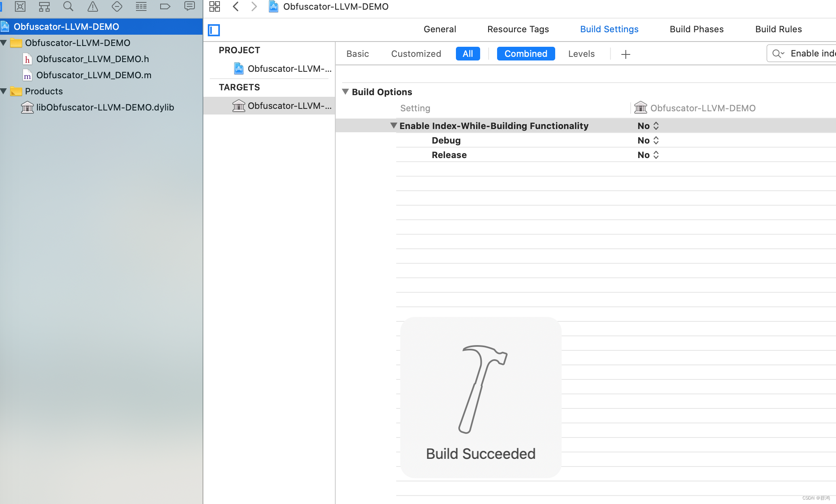
Task: Select the All settings filter
Action: pos(468,54)
